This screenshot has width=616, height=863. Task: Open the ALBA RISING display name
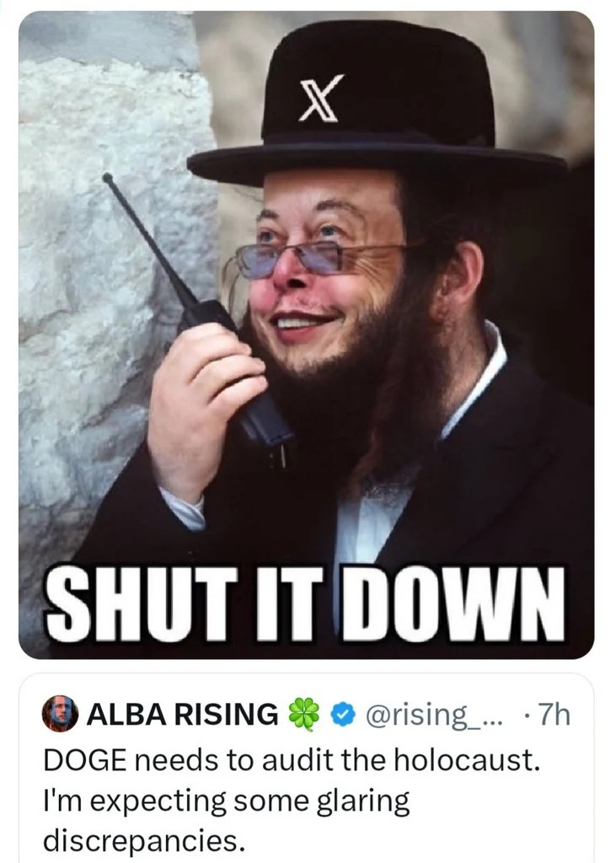pos(183,715)
